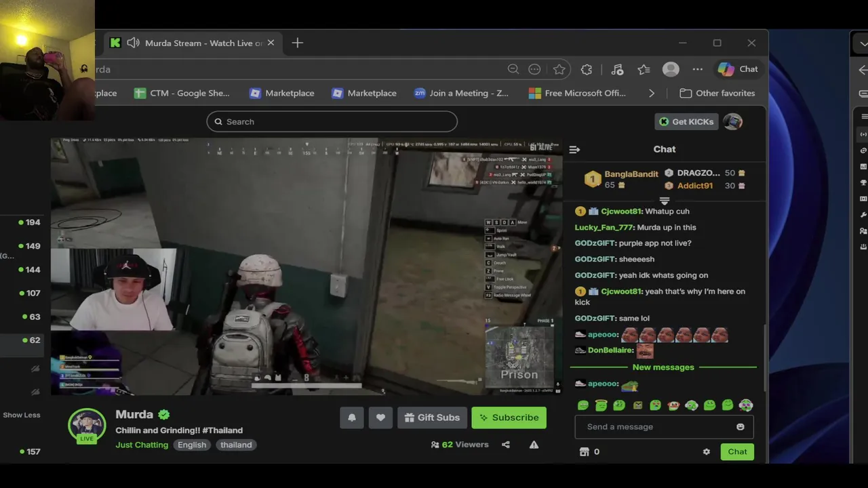
Task: Choose the last headphones emote
Action: (x=745, y=405)
